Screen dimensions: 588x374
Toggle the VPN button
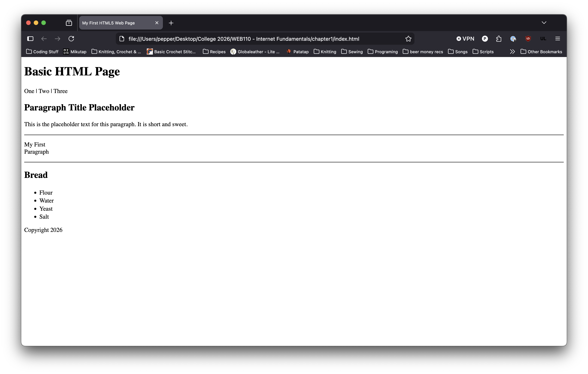point(465,39)
